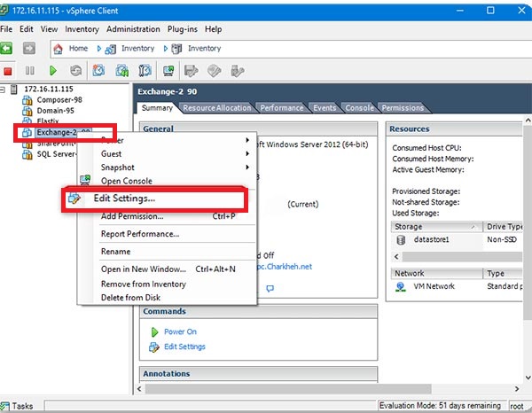Select the Summary tab
This screenshot has width=532, height=413.
(157, 108)
